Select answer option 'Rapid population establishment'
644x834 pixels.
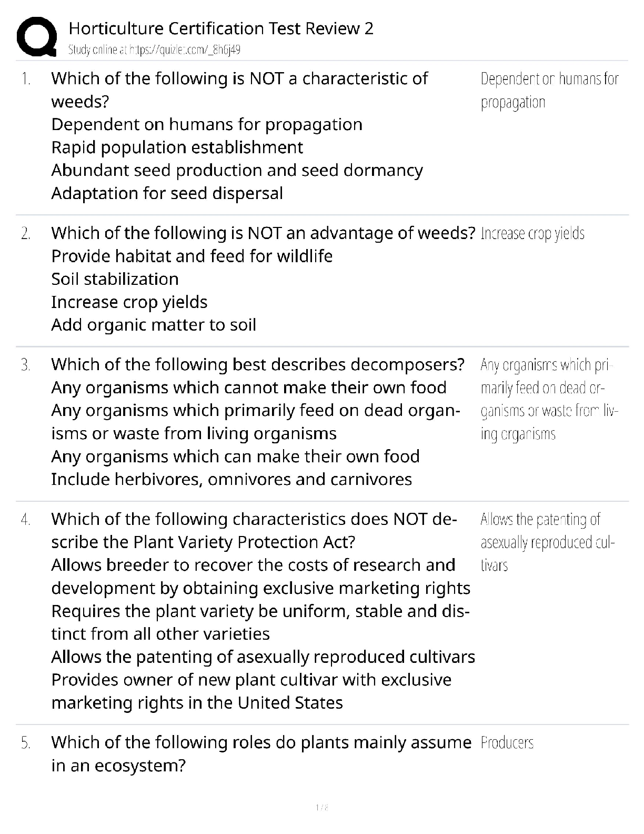pyautogui.click(x=177, y=147)
